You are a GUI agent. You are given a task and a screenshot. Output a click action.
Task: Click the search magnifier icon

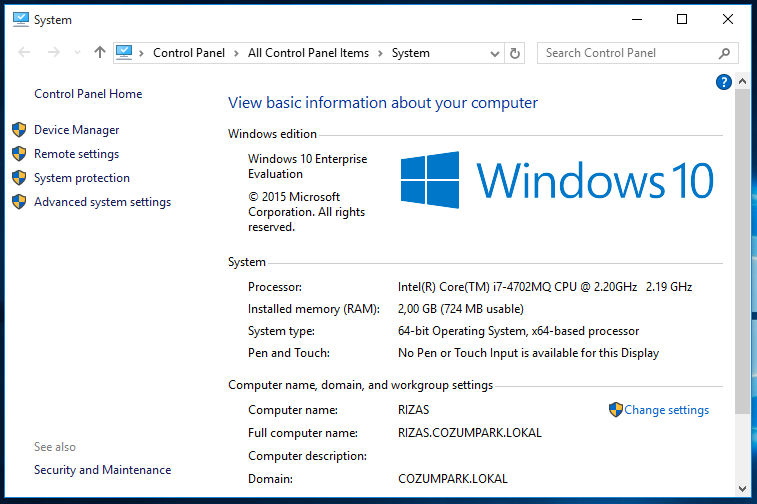point(724,53)
